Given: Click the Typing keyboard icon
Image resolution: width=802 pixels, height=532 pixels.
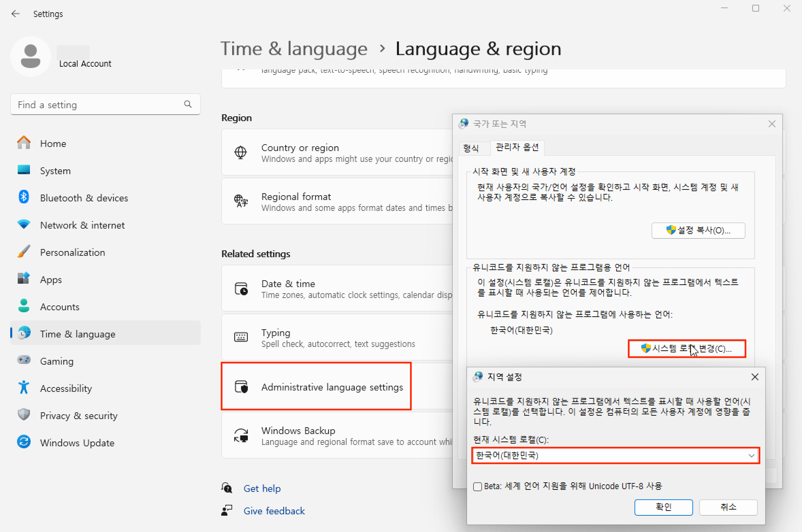Looking at the screenshot, I should pyautogui.click(x=241, y=337).
